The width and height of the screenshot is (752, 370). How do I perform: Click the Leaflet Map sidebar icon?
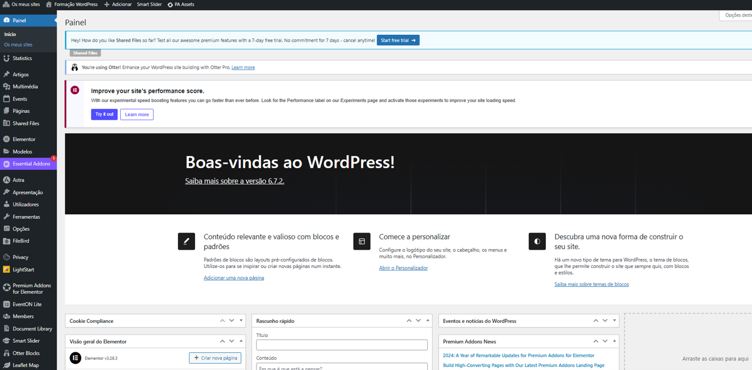pyautogui.click(x=6, y=365)
